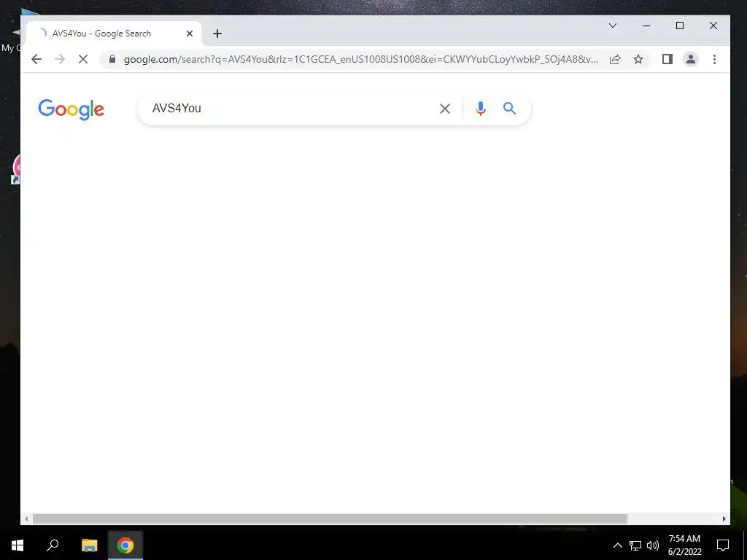Stop loading the page
Image resolution: width=747 pixels, height=560 pixels.
83,59
